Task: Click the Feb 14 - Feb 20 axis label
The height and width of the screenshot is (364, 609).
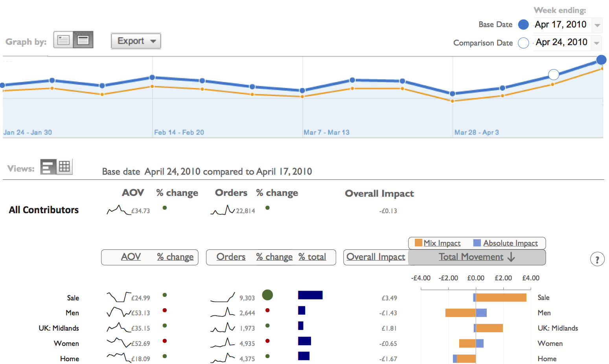Action: tap(179, 132)
